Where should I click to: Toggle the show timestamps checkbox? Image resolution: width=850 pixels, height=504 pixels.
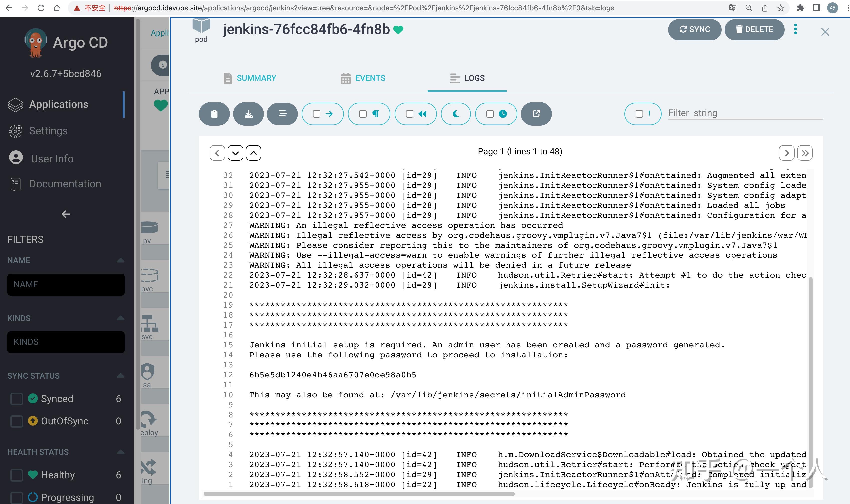tap(490, 114)
